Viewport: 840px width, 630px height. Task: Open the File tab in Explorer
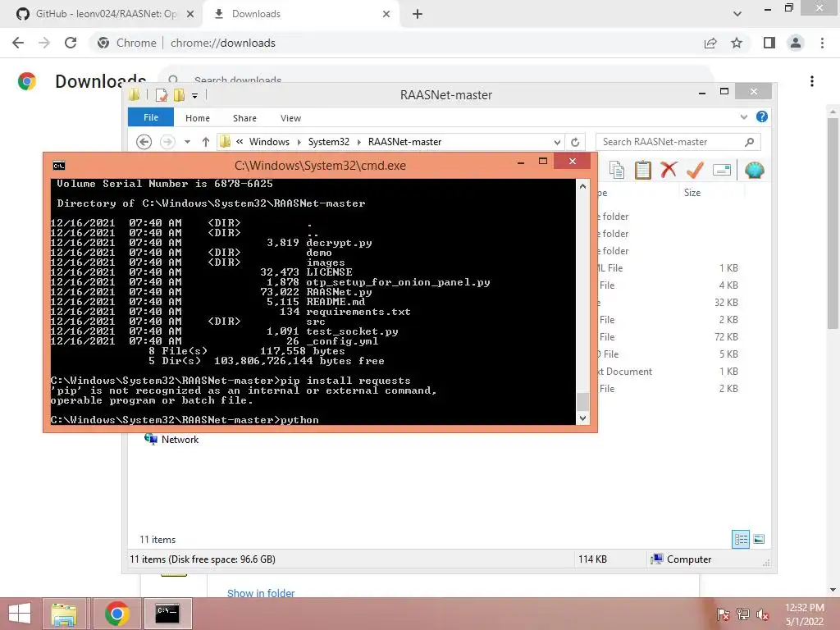pos(151,117)
